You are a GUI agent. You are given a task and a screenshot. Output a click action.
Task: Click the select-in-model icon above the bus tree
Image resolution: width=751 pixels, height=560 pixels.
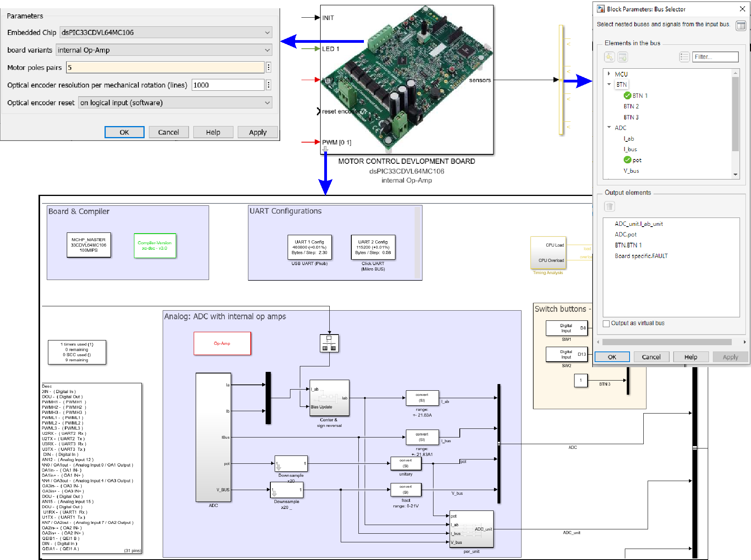(609, 57)
